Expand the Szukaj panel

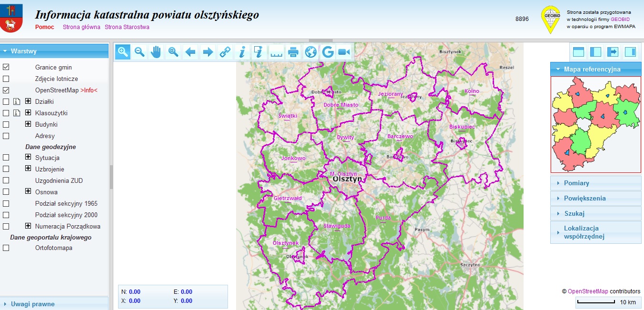pyautogui.click(x=574, y=213)
